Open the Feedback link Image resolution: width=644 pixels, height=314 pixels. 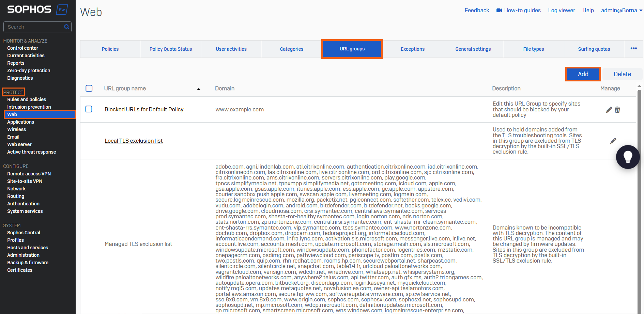[477, 10]
